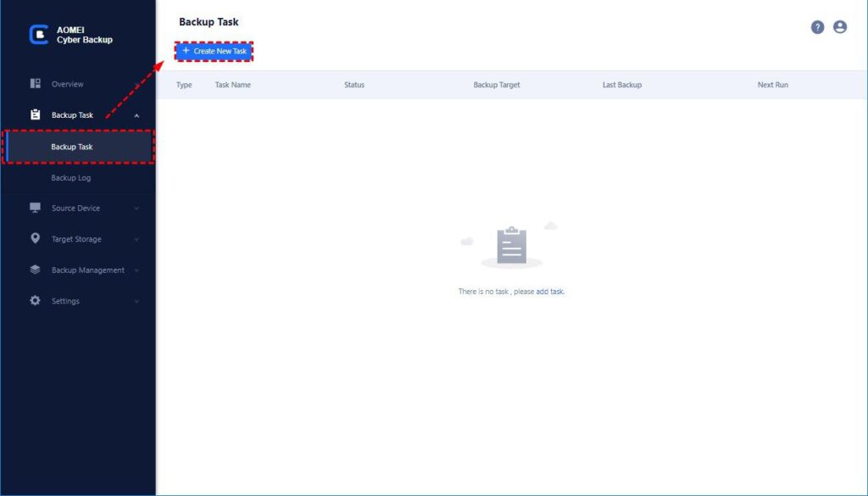Follow the "add task" link
Image resolution: width=868 pixels, height=496 pixels.
550,292
